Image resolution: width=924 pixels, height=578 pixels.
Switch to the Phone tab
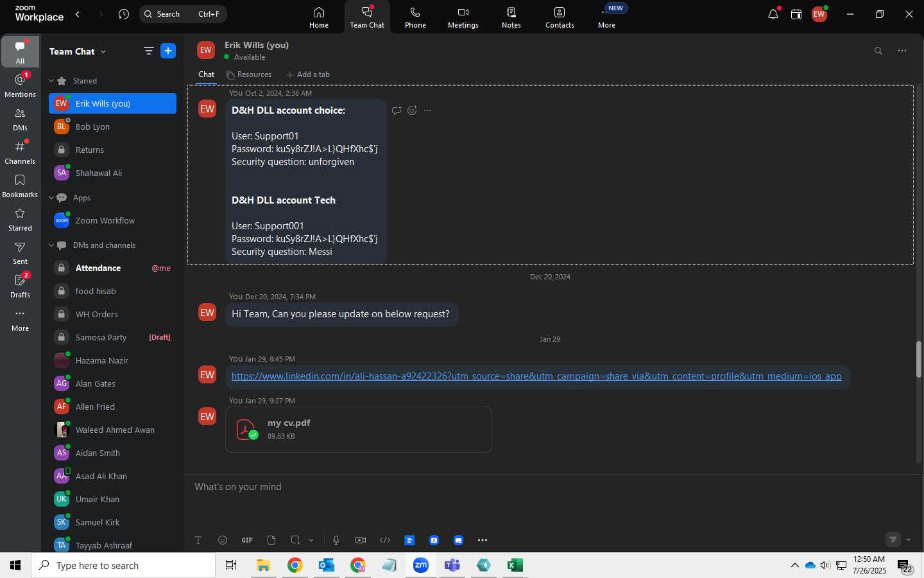tap(415, 17)
